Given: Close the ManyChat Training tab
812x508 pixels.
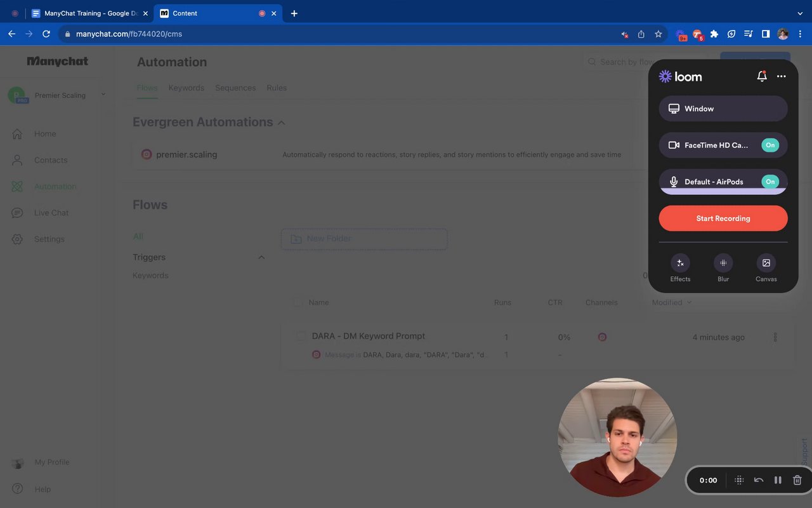Looking at the screenshot, I should [145, 13].
